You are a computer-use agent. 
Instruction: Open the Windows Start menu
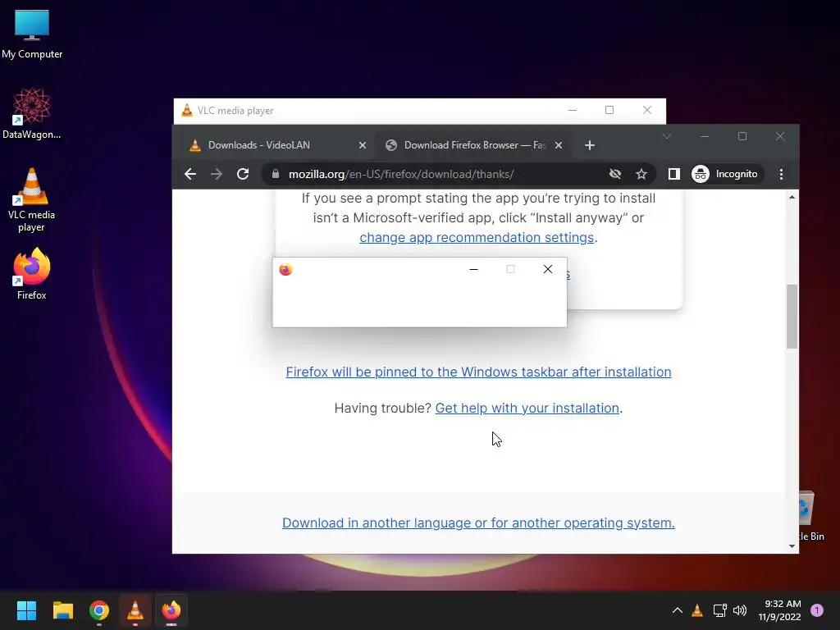pos(26,610)
